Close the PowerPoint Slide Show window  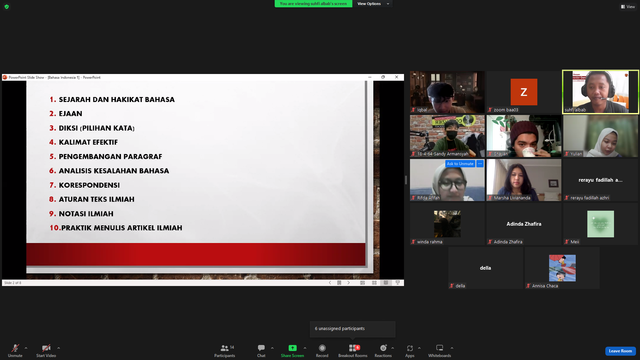click(x=396, y=77)
